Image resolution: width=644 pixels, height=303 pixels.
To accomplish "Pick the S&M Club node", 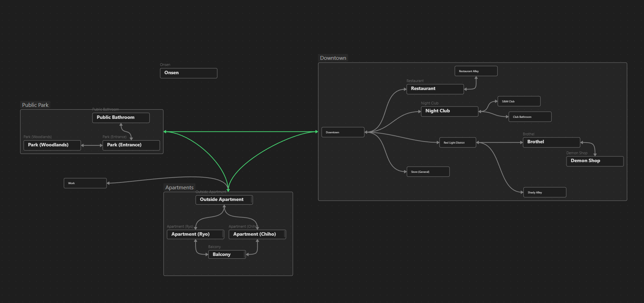I will 519,101.
